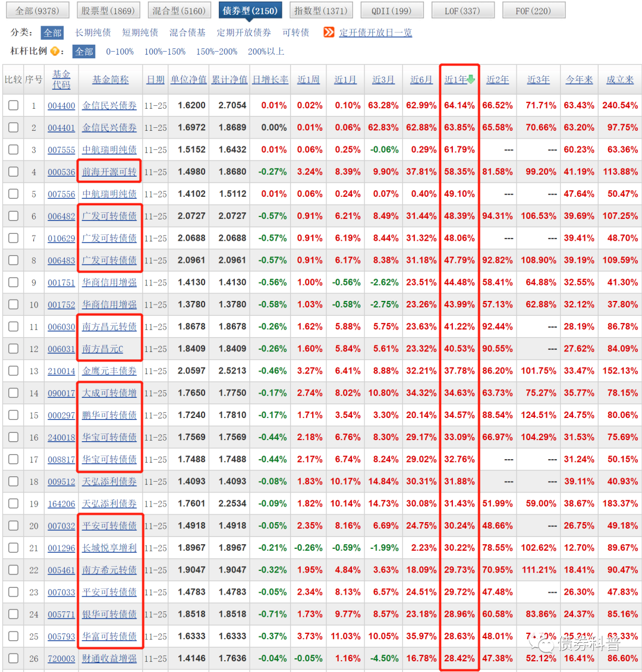This screenshot has width=642, height=672.
Task: Sort by the 单位净值 column header
Action: [188, 79]
